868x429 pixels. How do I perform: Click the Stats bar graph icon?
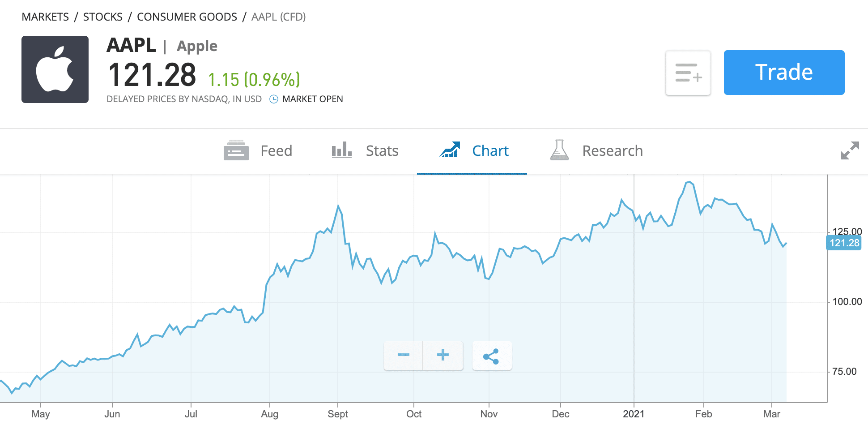click(341, 150)
